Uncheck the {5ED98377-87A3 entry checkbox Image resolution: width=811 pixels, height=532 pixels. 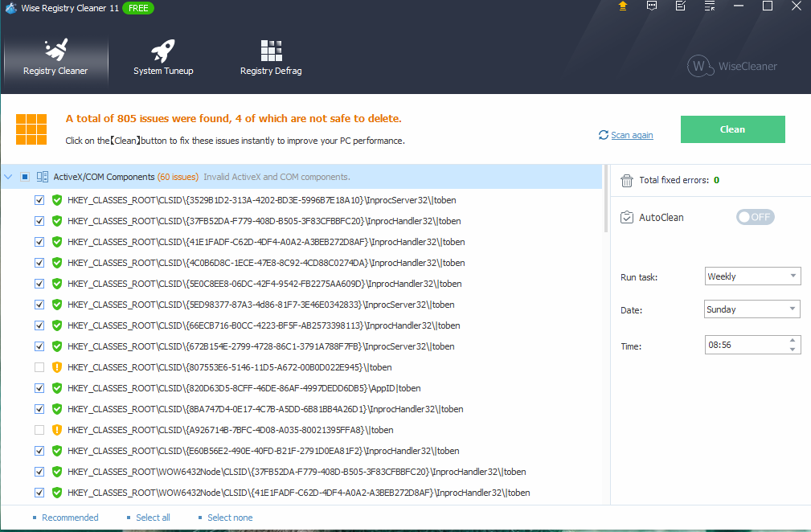[x=39, y=305]
